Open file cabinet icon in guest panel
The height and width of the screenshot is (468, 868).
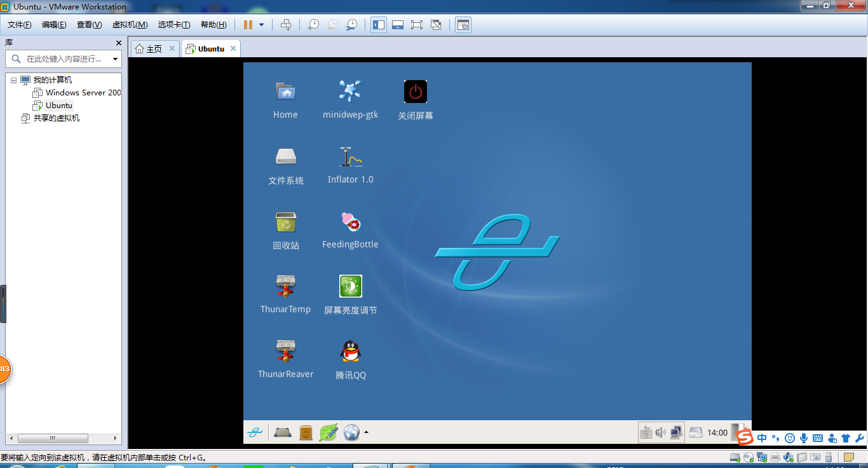(x=306, y=433)
